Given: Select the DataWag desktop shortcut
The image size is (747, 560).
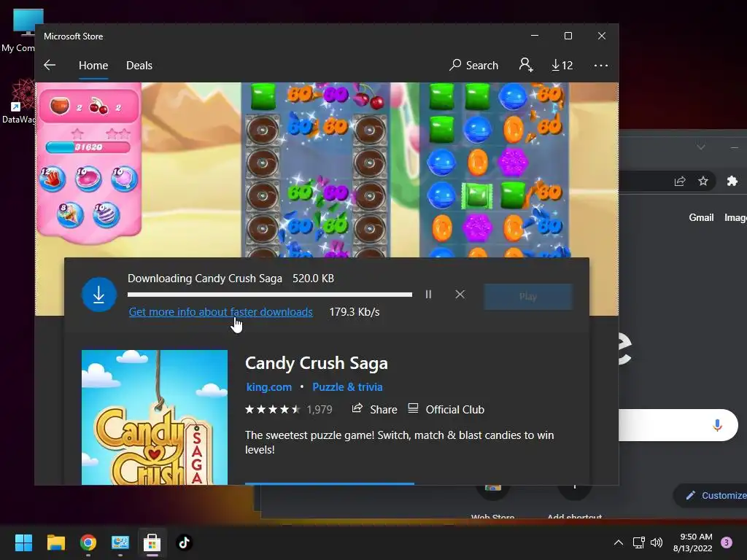Looking at the screenshot, I should (x=19, y=102).
